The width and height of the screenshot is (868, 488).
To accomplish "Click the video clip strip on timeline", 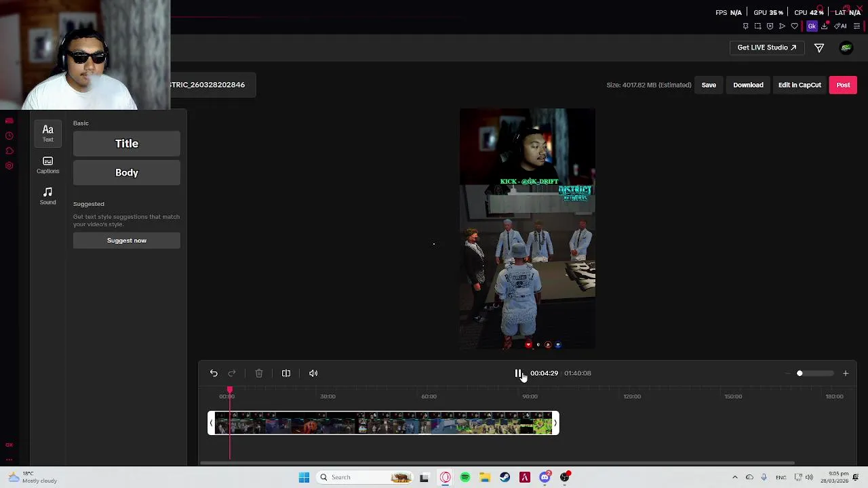I will 383,424.
